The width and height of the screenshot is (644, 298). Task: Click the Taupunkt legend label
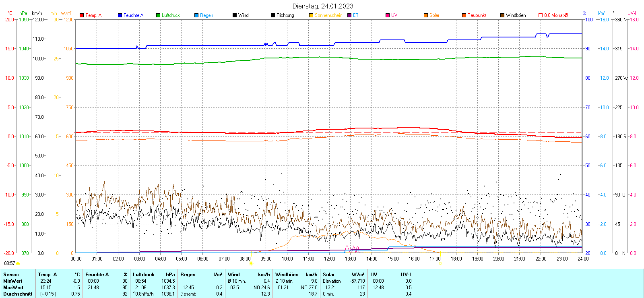tap(477, 15)
